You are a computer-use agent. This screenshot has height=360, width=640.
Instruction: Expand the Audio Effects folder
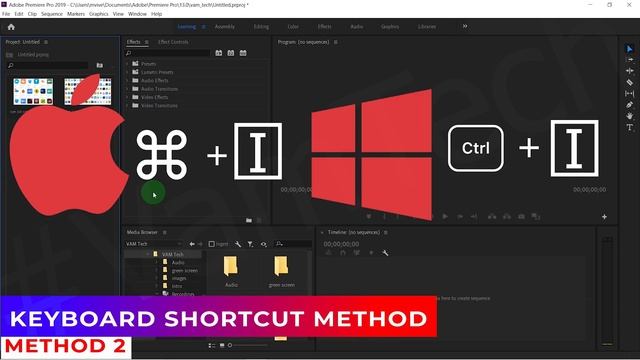pyautogui.click(x=127, y=80)
